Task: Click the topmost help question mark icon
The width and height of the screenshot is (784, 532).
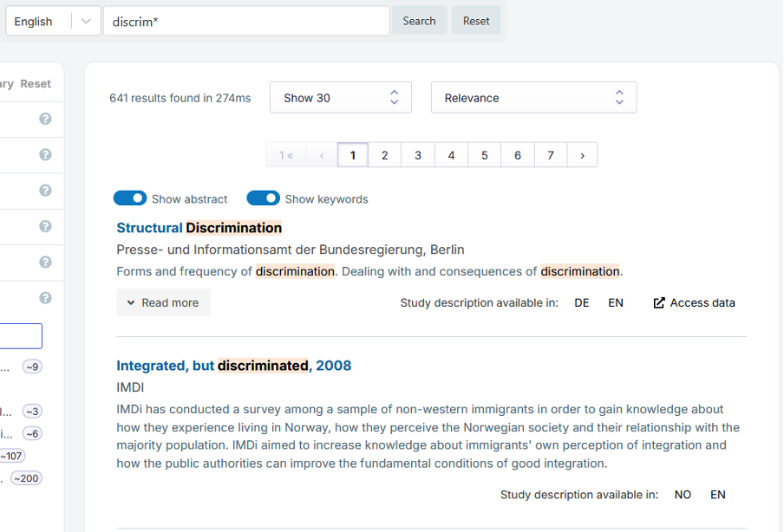Action: point(45,119)
